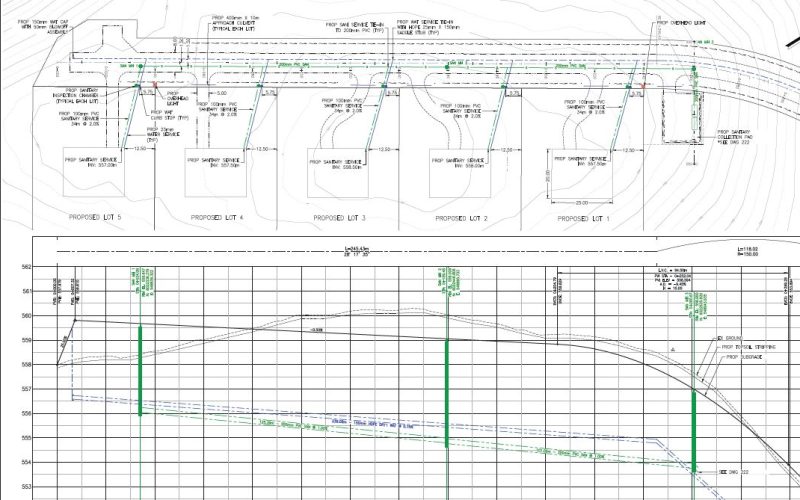The height and width of the screenshot is (500, 800).
Task: Select the green manhole at the road curve
Action: 692,68
